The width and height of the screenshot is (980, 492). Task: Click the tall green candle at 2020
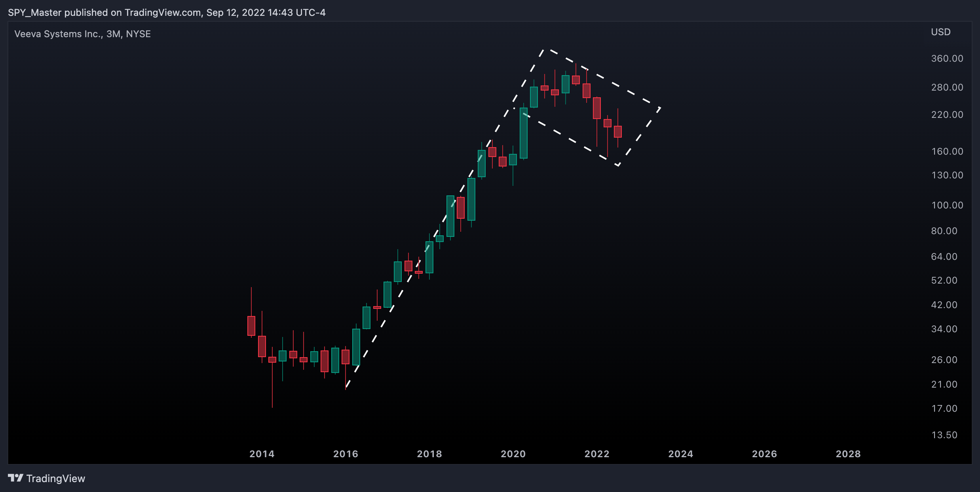point(524,133)
